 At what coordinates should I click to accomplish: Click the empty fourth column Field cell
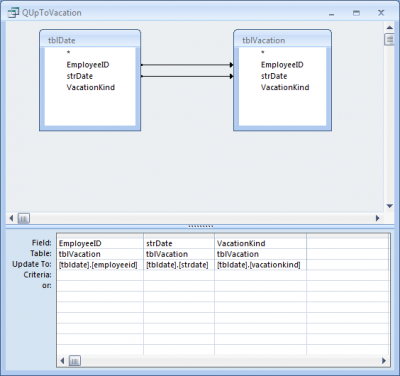pyautogui.click(x=347, y=243)
